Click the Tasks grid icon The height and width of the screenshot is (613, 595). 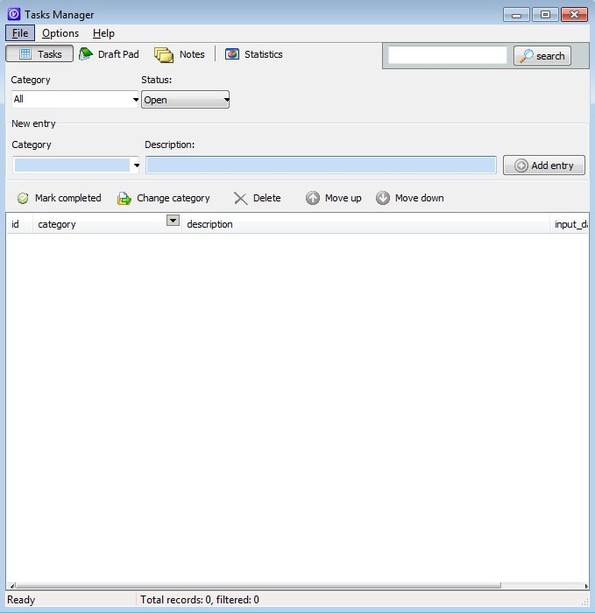25,54
